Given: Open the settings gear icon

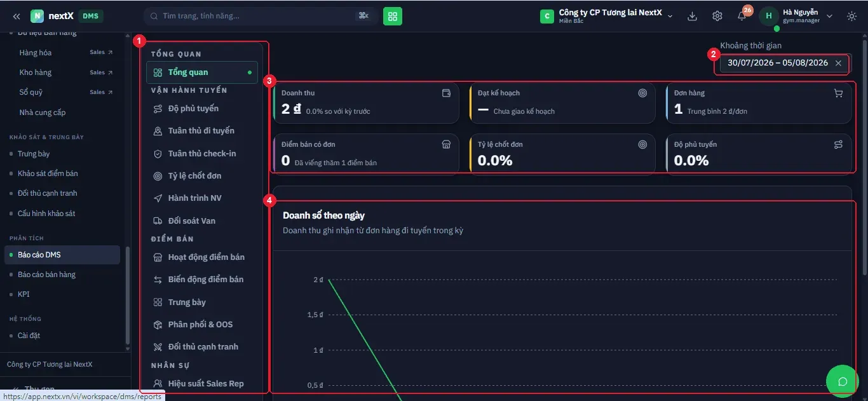Looking at the screenshot, I should pyautogui.click(x=717, y=16).
